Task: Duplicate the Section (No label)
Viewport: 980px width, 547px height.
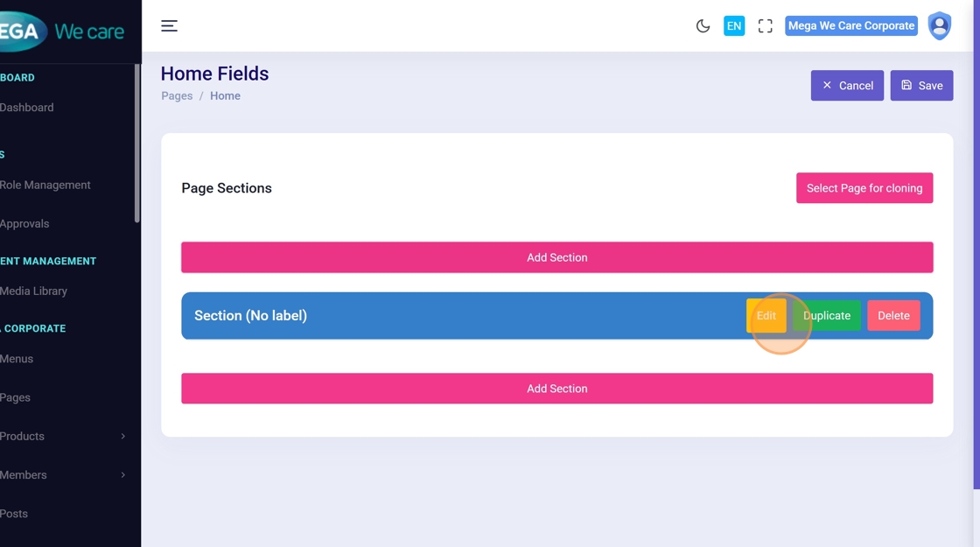Action: coord(827,316)
